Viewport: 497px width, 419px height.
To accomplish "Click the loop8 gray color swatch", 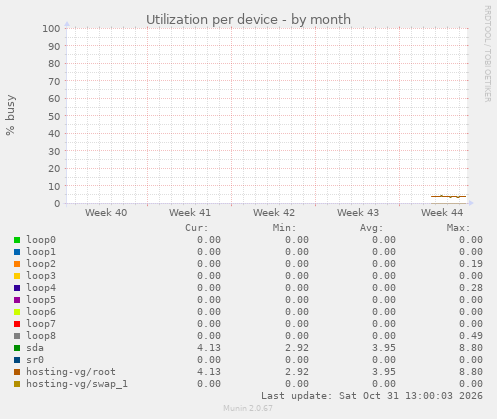I will click(x=17, y=336).
